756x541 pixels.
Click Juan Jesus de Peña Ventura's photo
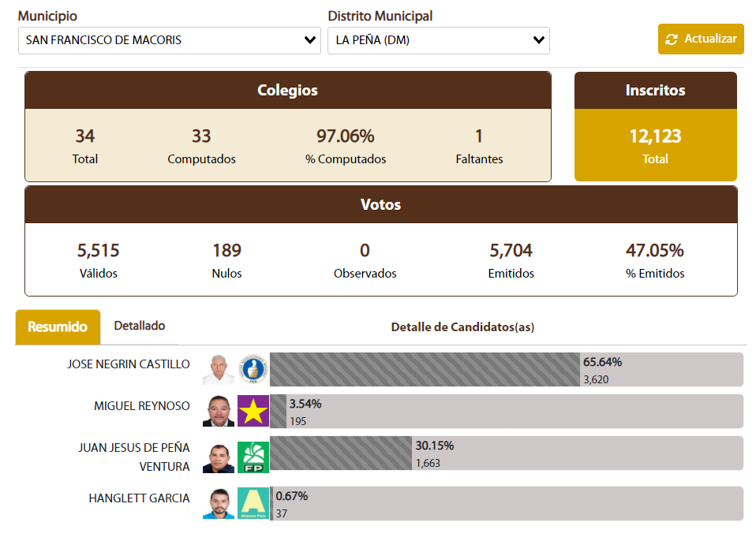(x=219, y=457)
